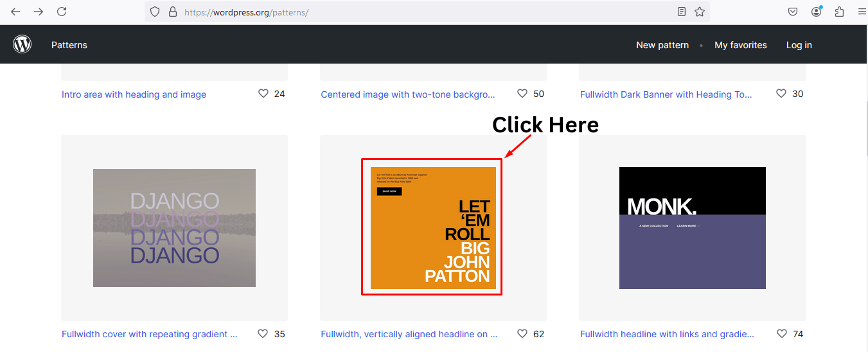Select the DJANGO pattern thumbnail

pyautogui.click(x=174, y=228)
